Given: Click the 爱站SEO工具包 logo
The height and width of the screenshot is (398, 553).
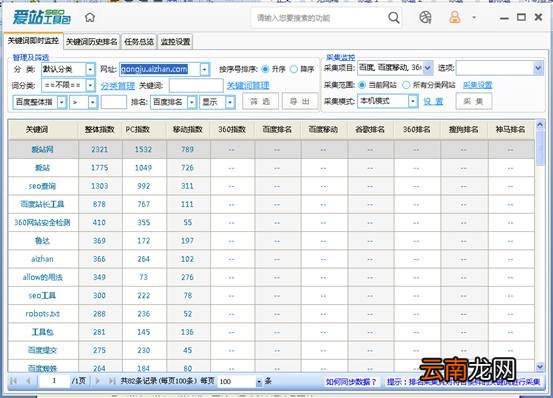Looking at the screenshot, I should point(42,17).
